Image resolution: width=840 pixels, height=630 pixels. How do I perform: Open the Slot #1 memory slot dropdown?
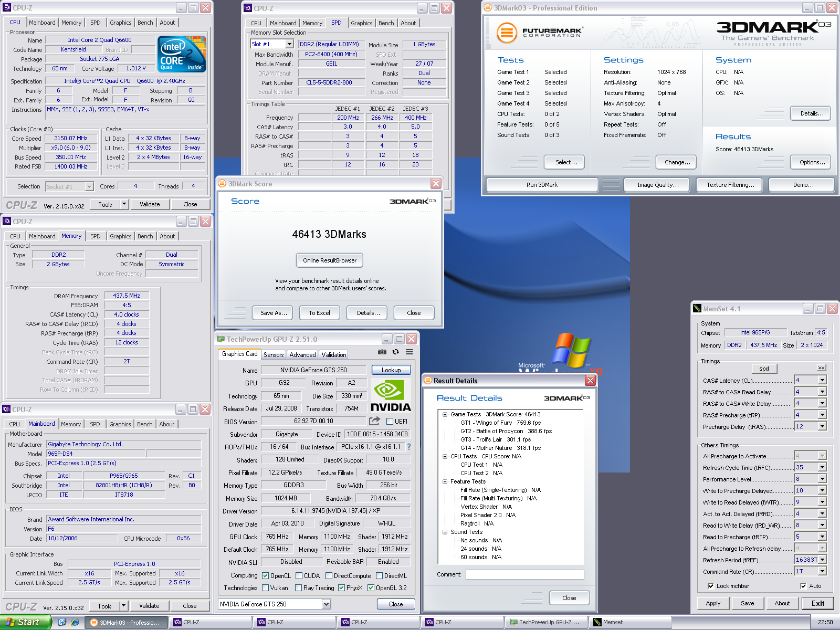[x=289, y=44]
